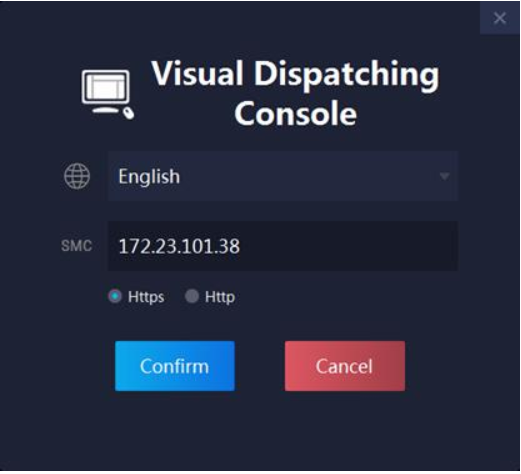Click the 172.23.101.38 address text
This screenshot has width=521, height=474.
pyautogui.click(x=179, y=246)
